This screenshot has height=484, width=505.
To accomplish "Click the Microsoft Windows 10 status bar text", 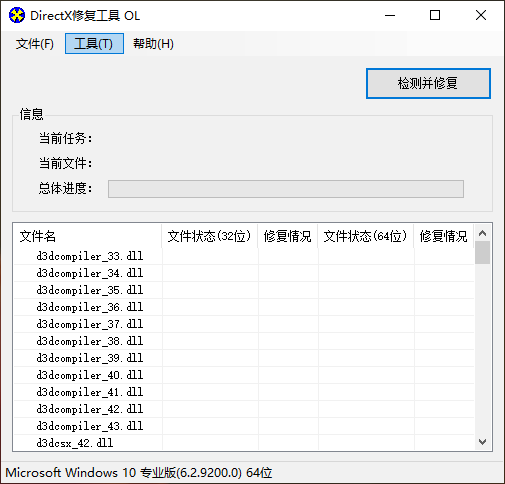I will (x=139, y=473).
